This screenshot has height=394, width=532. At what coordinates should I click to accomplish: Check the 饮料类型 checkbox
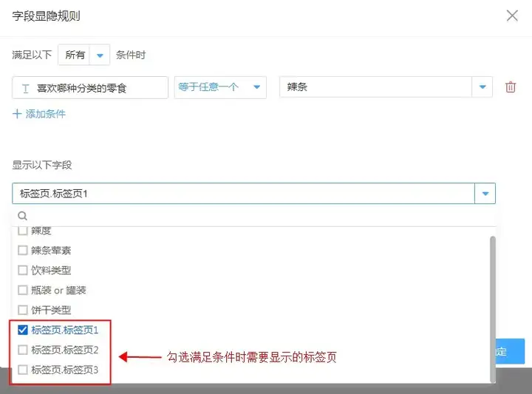22,270
